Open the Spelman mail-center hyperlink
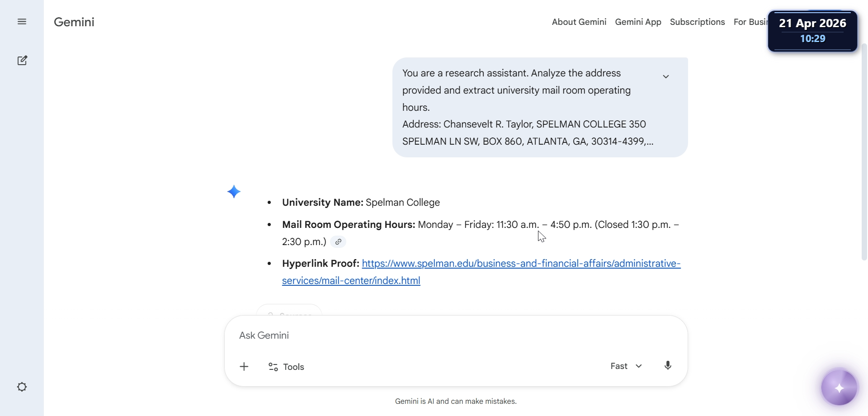Screen dimensions: 868x416 point(481,272)
